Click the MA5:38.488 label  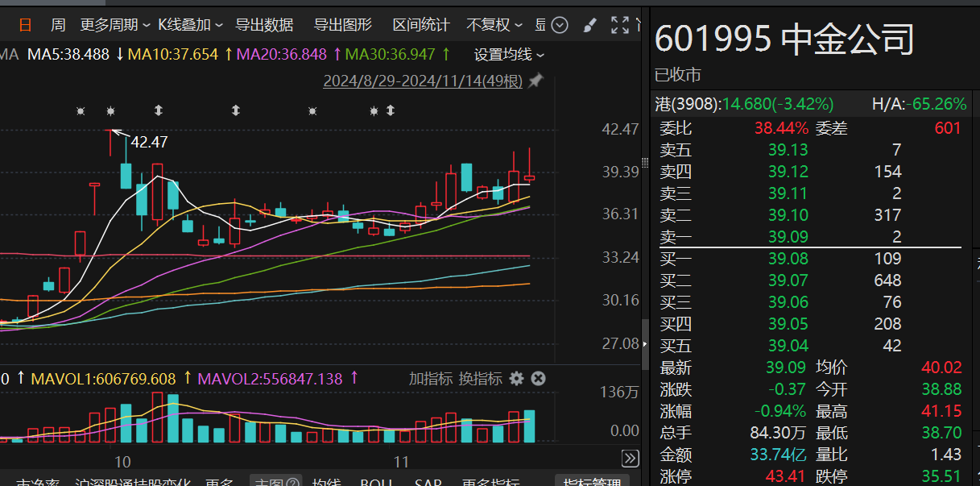click(68, 56)
